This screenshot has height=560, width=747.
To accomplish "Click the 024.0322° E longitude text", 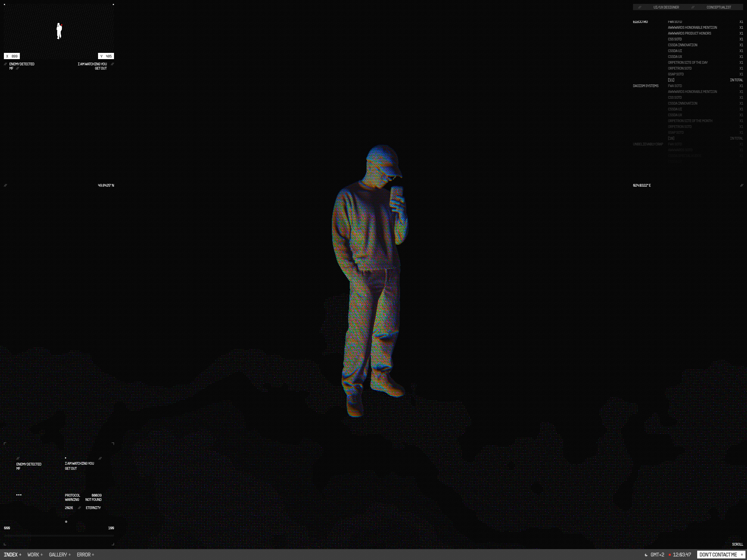I will point(642,185).
